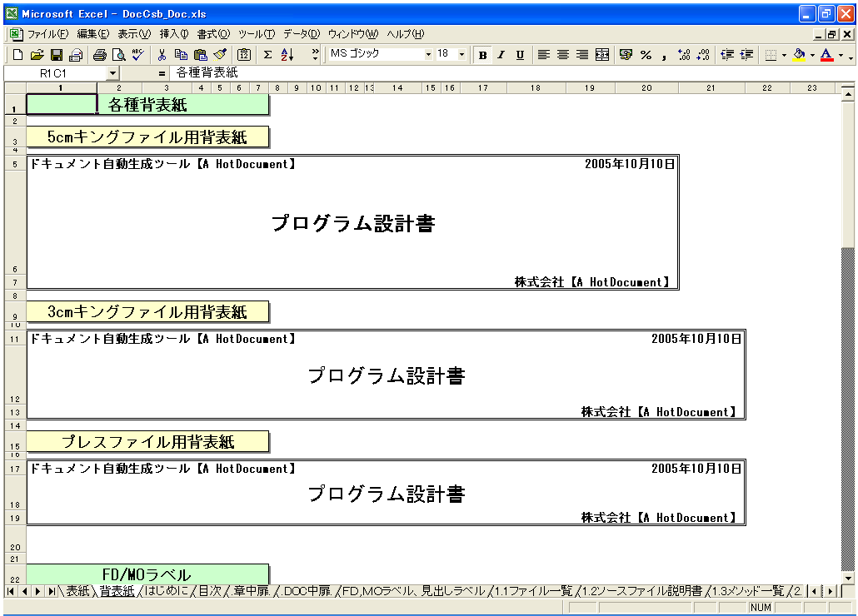
Task: Expand Fill Color dropdown arrow
Action: [x=812, y=55]
